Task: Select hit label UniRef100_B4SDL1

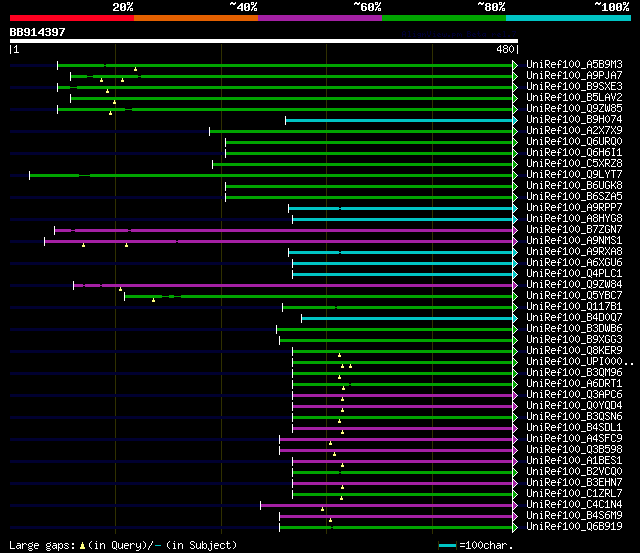Action: pos(574,428)
